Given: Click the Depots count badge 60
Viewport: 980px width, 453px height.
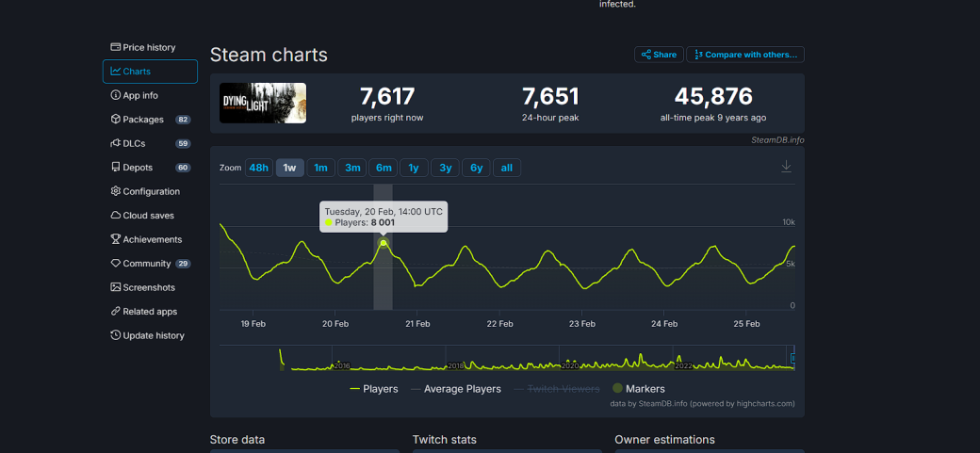Looking at the screenshot, I should pyautogui.click(x=183, y=168).
